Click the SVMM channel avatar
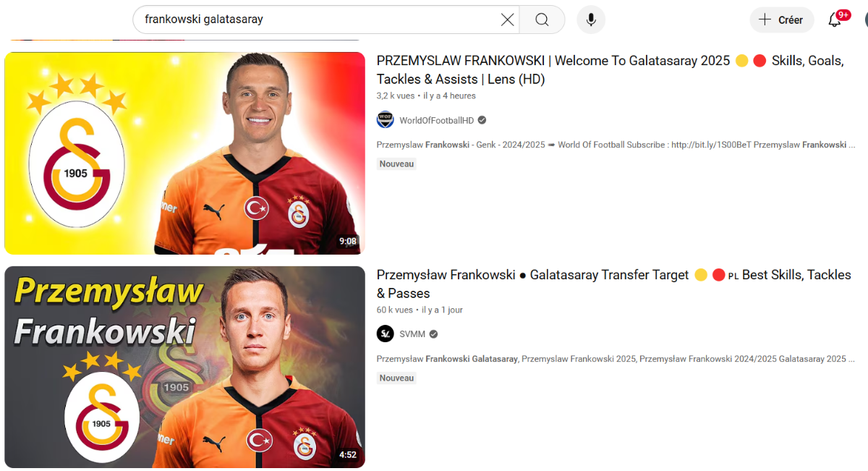 coord(385,334)
